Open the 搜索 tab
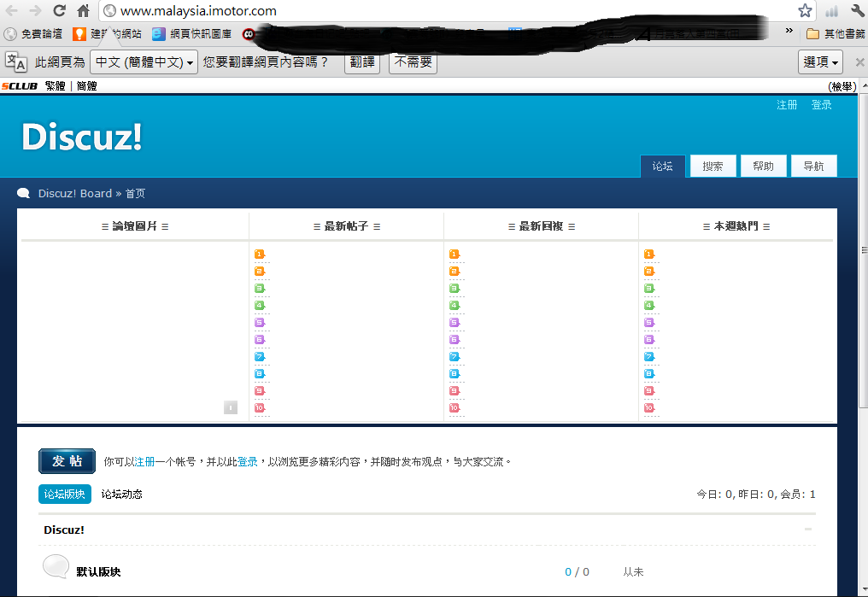868x597 pixels. pos(713,166)
